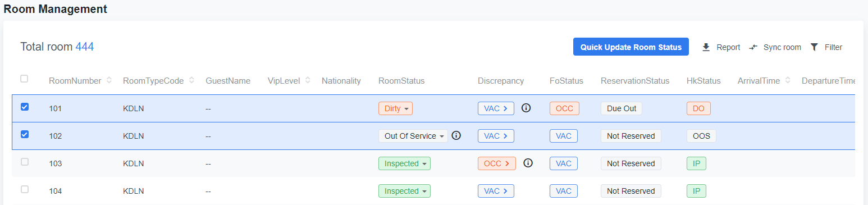The image size is (868, 205).
Task: Click Quick Update Room Status button
Action: (631, 47)
